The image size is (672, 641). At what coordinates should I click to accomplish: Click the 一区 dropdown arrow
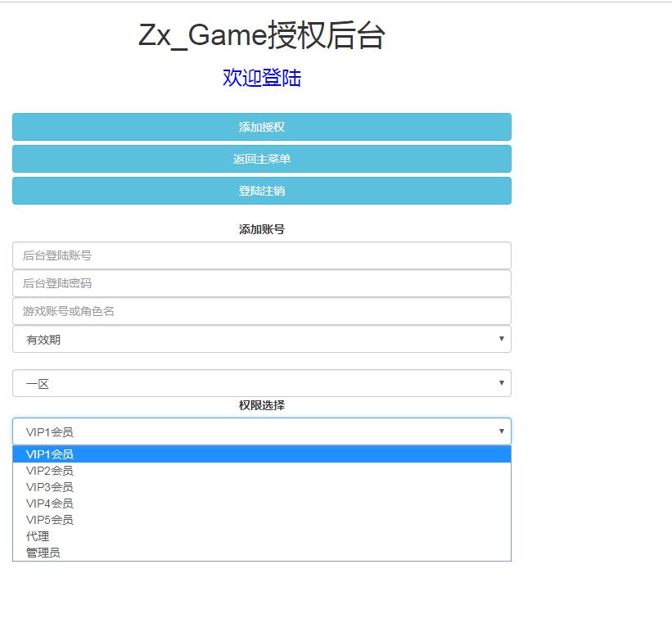[x=501, y=382]
